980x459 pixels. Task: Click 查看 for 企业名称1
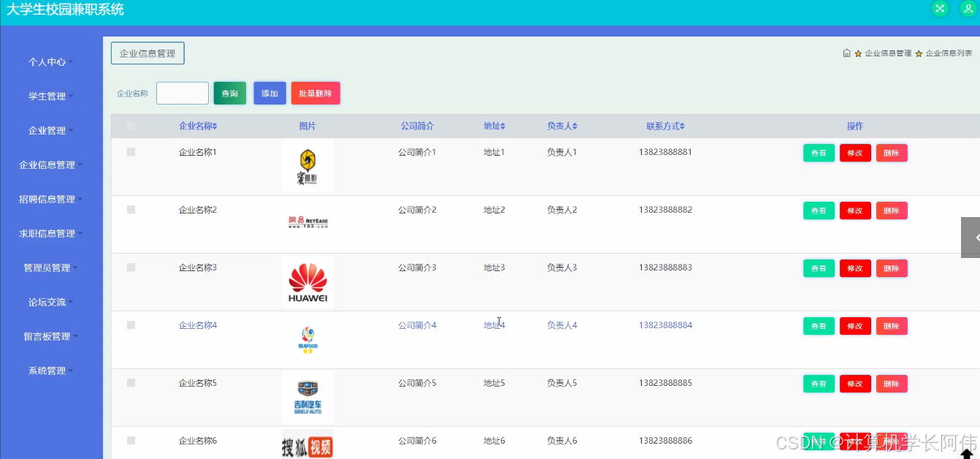tap(819, 153)
